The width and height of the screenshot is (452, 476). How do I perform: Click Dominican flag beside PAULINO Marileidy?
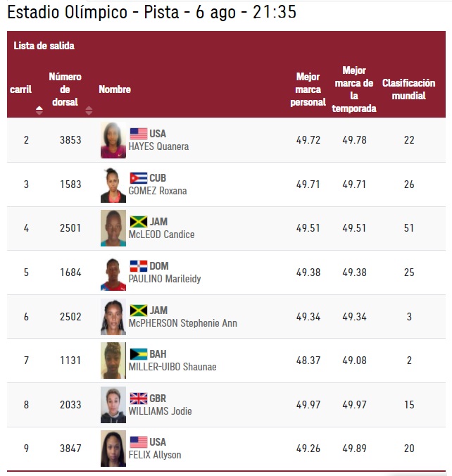click(139, 266)
